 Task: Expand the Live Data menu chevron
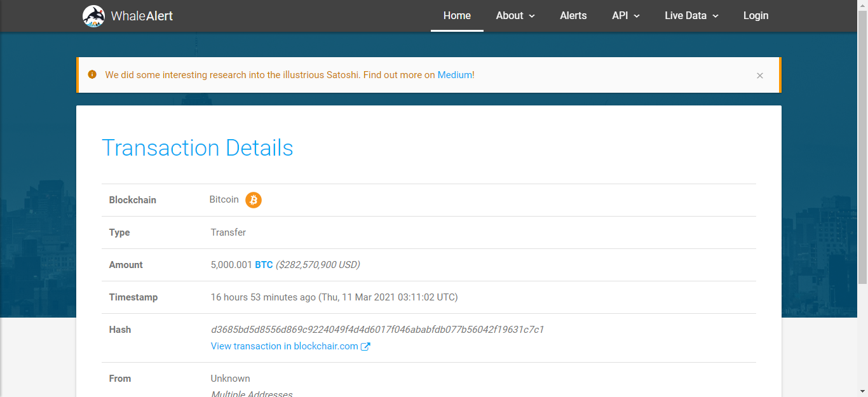pos(715,16)
